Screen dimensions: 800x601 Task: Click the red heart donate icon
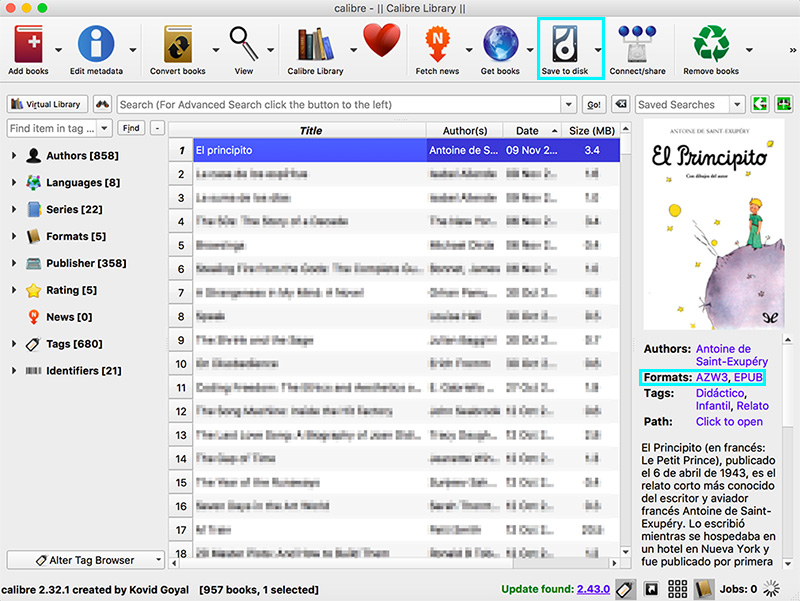coord(382,41)
